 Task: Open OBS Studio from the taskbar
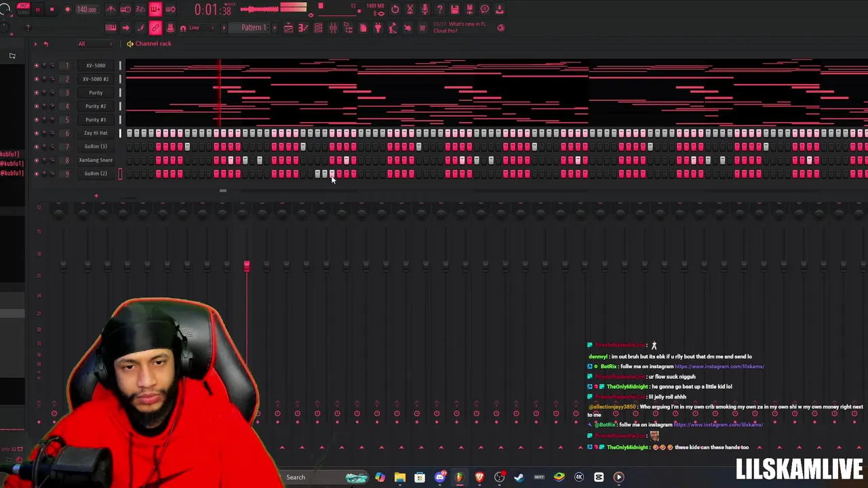(499, 477)
